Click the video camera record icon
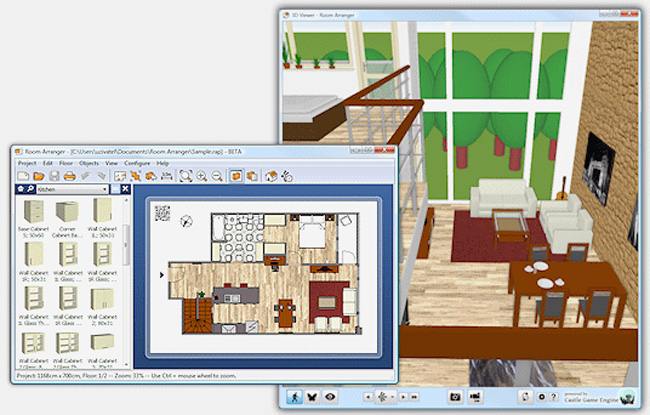The width and height of the screenshot is (650, 415). pos(476,397)
